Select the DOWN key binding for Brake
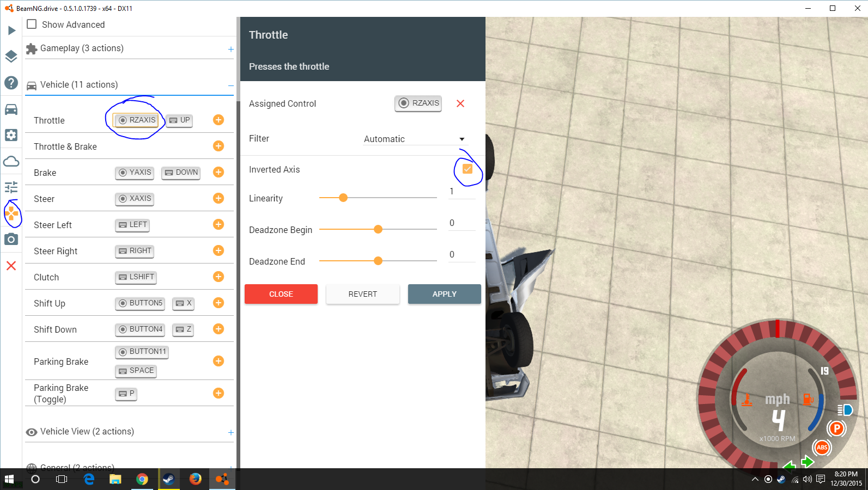The height and width of the screenshot is (490, 868). click(181, 173)
